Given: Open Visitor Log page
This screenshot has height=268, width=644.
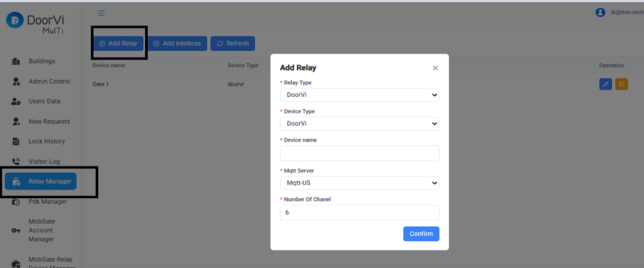Looking at the screenshot, I should click(44, 162).
